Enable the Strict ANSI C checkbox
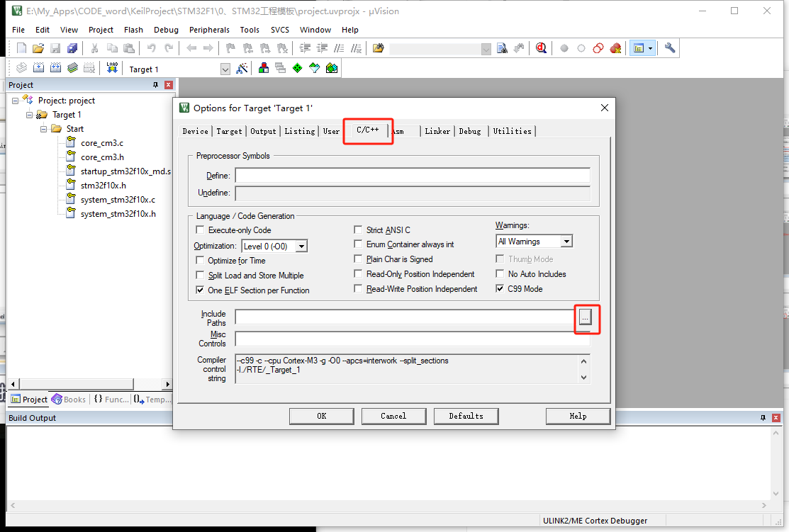Viewport: 789px width, 532px height. coord(358,230)
